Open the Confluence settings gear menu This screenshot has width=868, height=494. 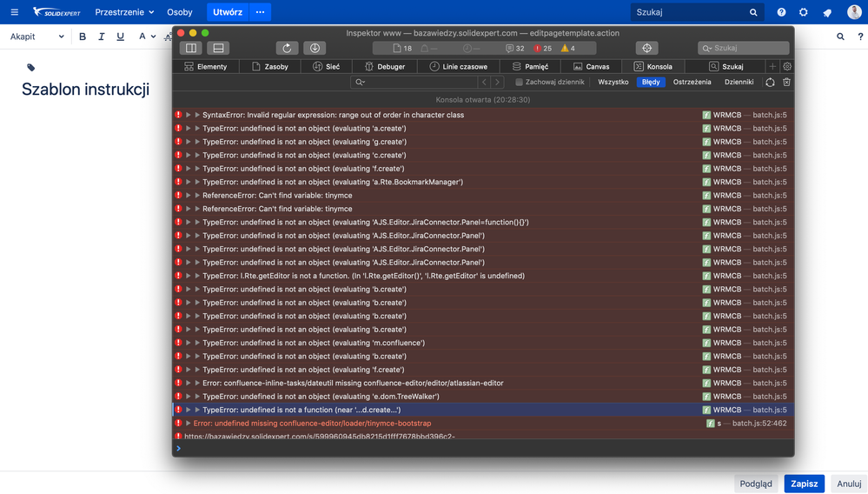(803, 12)
